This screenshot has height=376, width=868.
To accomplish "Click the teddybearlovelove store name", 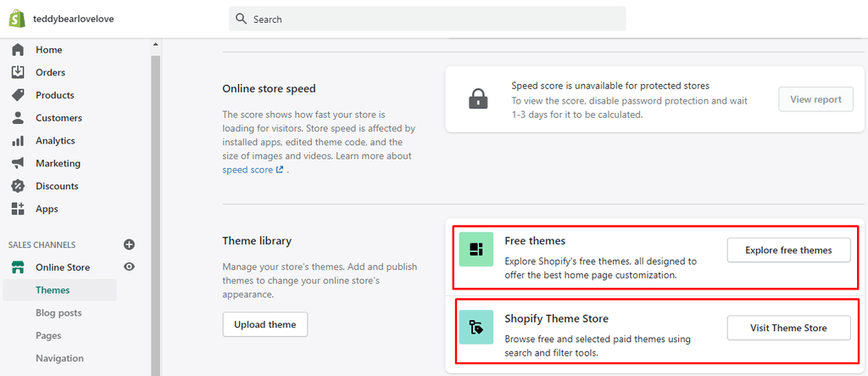I will coord(73,19).
